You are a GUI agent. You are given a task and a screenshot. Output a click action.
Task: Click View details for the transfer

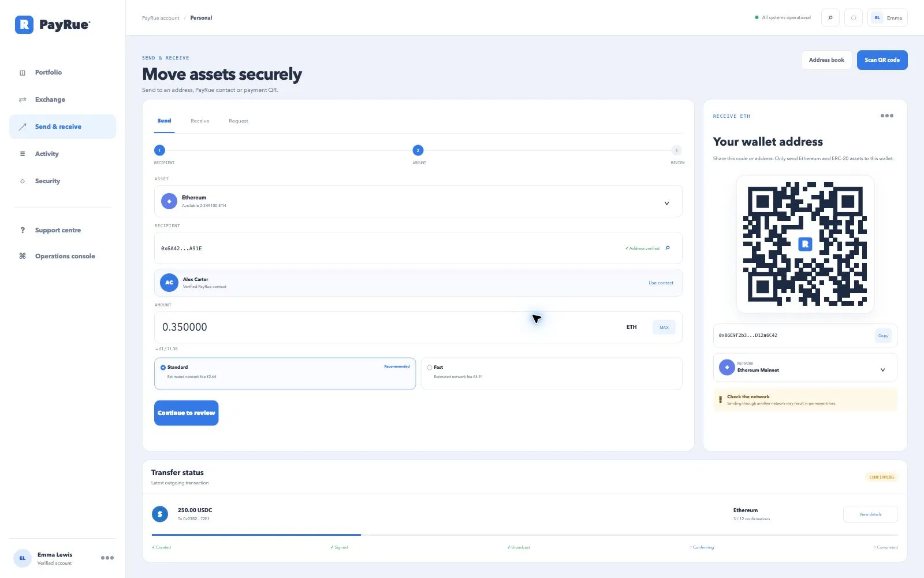coord(870,514)
